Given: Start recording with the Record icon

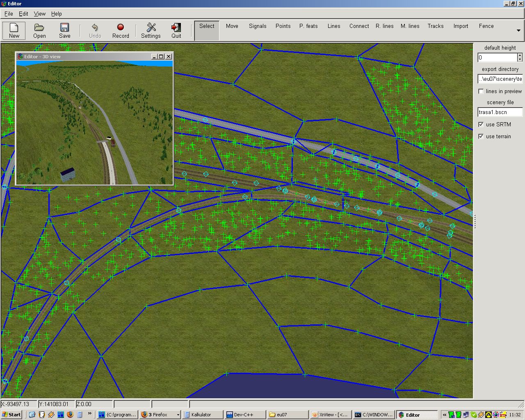Looking at the screenshot, I should [x=121, y=31].
